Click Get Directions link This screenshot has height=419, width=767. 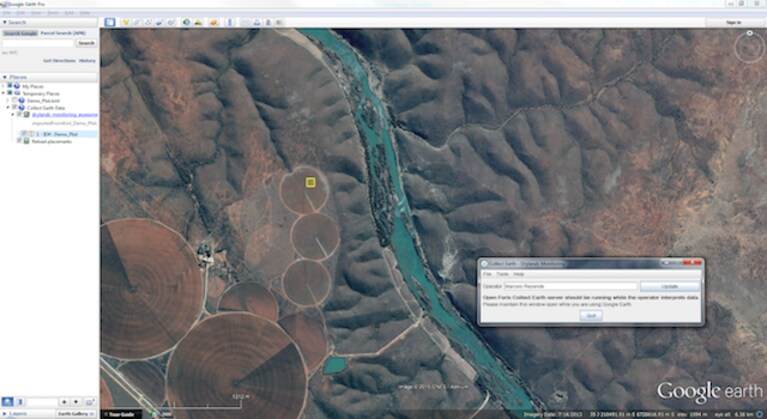[59, 61]
